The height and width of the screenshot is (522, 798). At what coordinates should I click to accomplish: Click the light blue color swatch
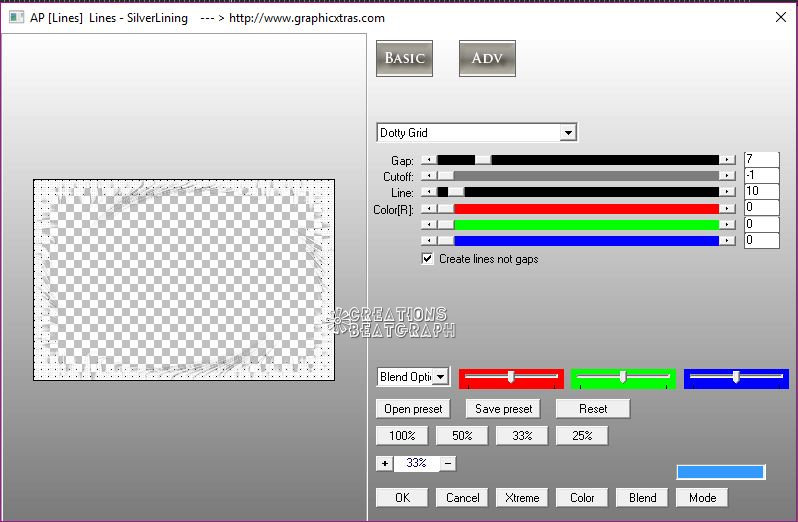[x=720, y=472]
